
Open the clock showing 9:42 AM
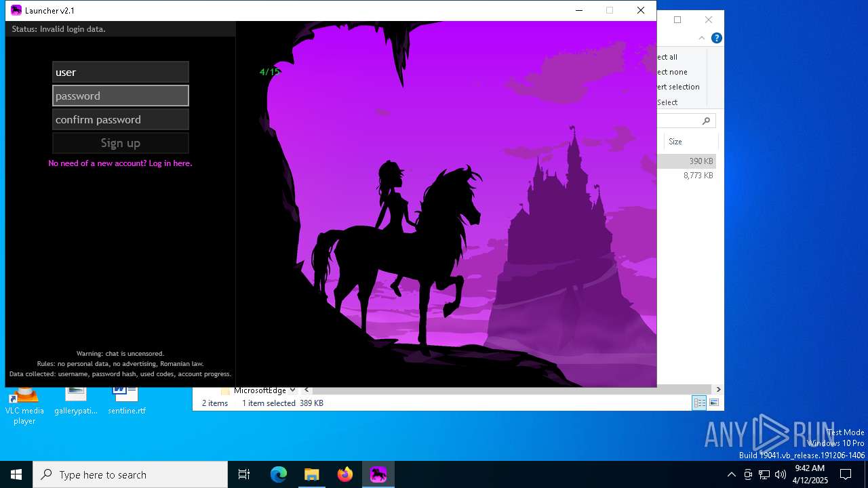click(x=809, y=474)
